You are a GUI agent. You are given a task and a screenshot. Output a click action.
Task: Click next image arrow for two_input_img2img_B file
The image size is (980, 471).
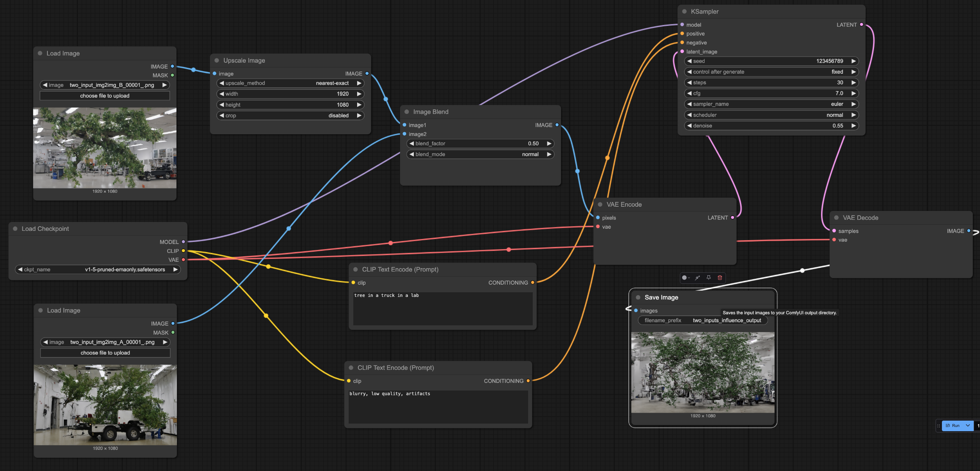(x=165, y=85)
